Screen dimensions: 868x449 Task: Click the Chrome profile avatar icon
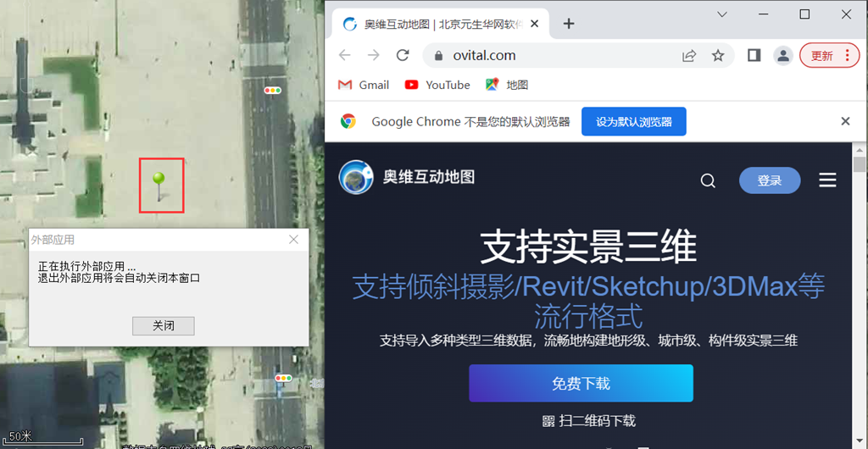[x=783, y=55]
